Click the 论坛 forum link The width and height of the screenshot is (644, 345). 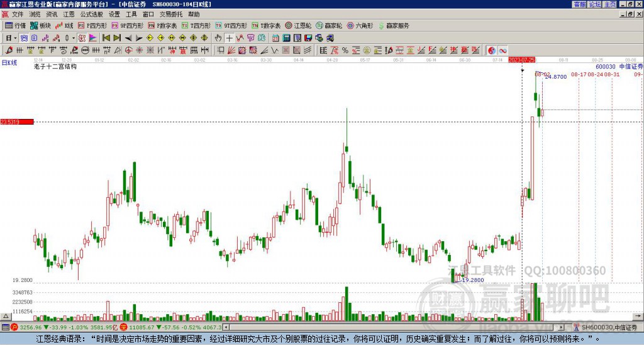click(x=594, y=4)
